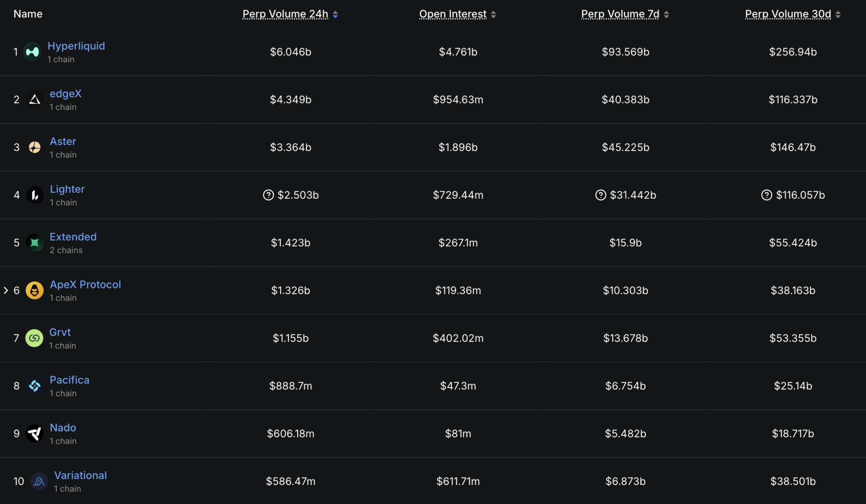Open the Hyperliquid protocol link
866x504 pixels.
[x=76, y=46]
